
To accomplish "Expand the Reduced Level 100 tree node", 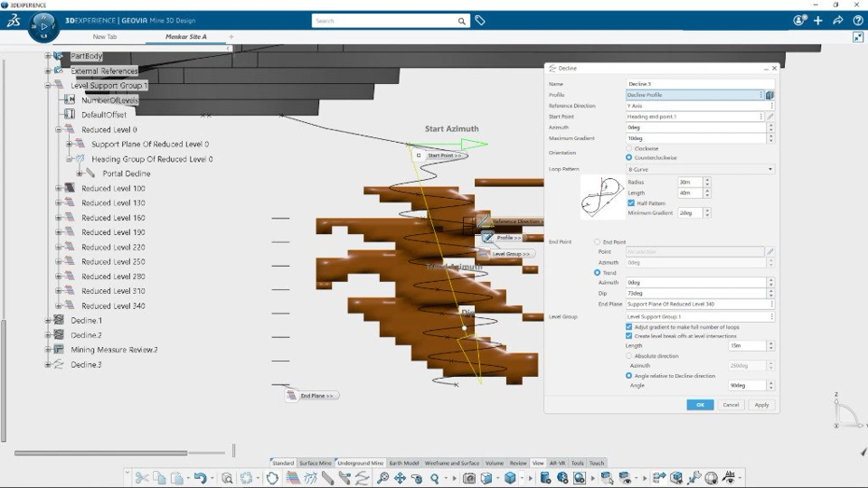I will click(58, 188).
